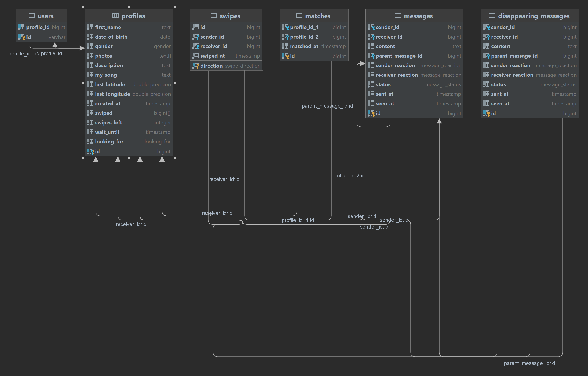Select the description column in profiles
The width and height of the screenshot is (588, 376).
[129, 65]
